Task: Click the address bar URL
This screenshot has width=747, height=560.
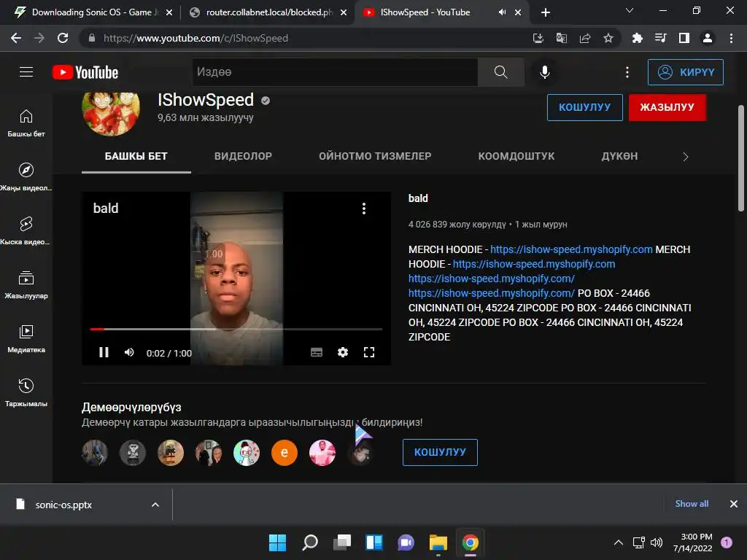Action: pos(196,38)
